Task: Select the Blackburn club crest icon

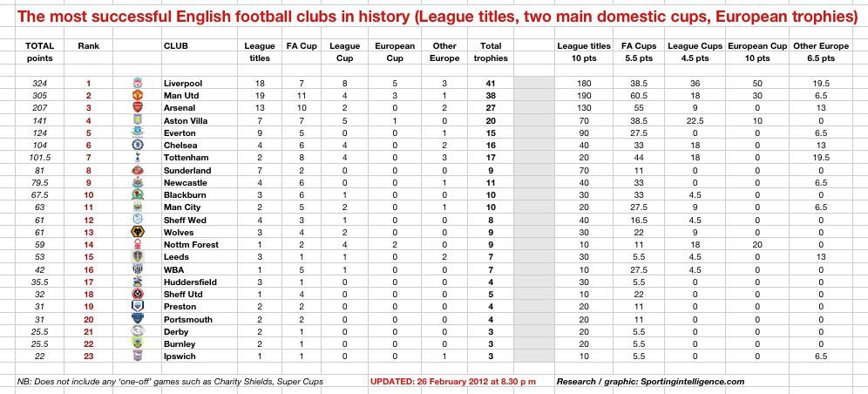Action: point(138,194)
